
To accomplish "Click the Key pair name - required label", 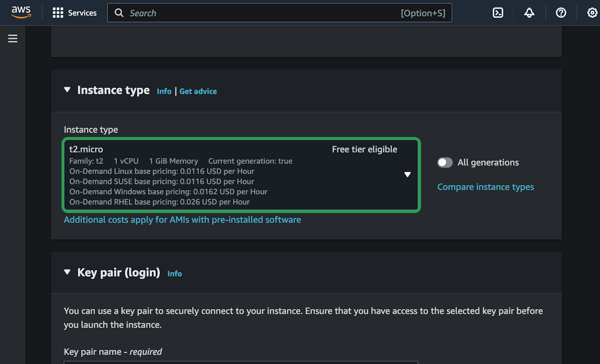I will coord(113,351).
